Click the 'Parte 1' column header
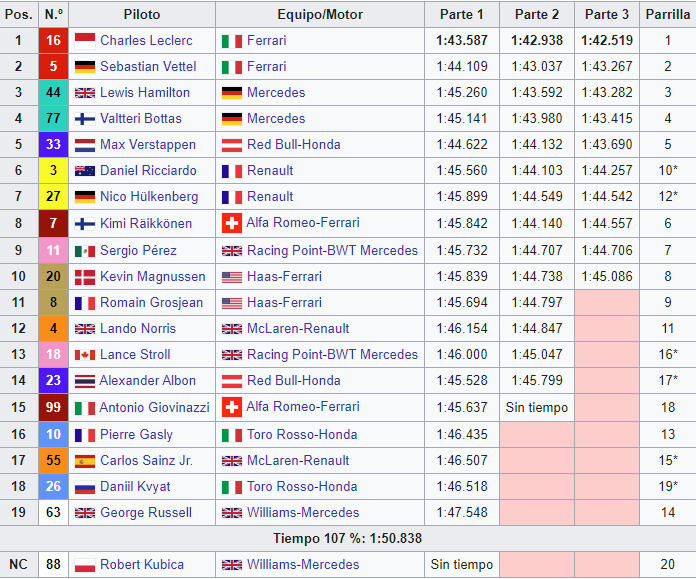 click(462, 14)
